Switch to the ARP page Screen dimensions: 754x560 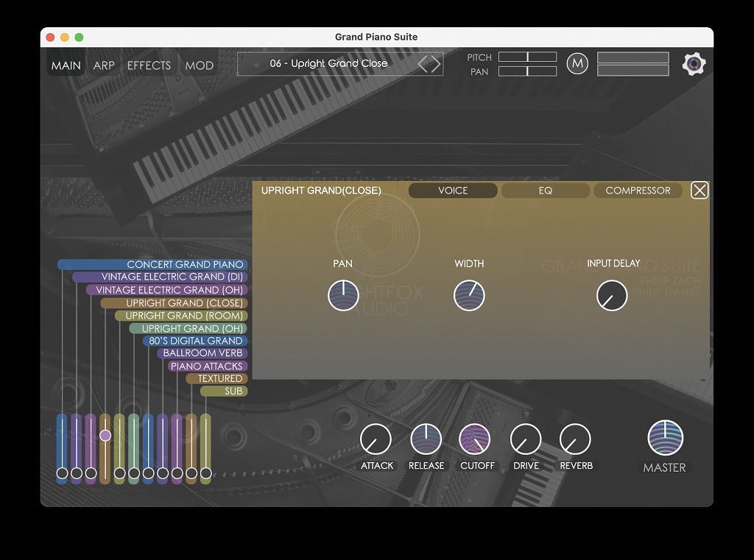(x=104, y=65)
